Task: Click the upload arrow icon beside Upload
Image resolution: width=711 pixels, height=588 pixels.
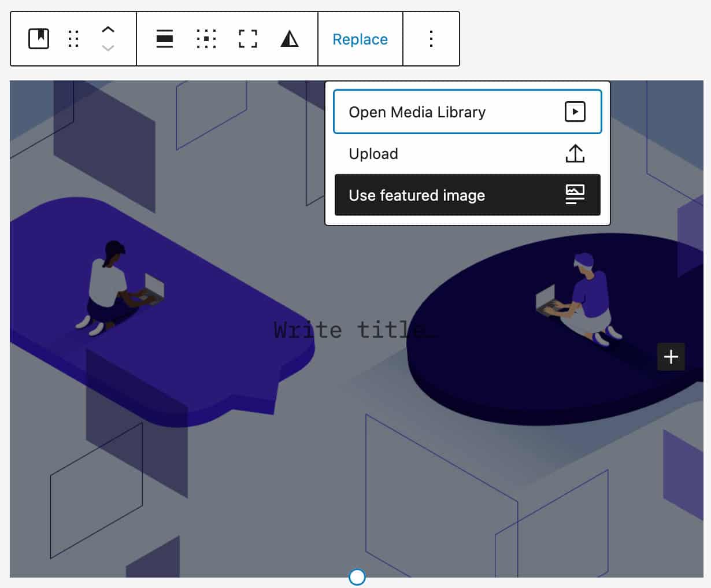Action: (x=575, y=153)
